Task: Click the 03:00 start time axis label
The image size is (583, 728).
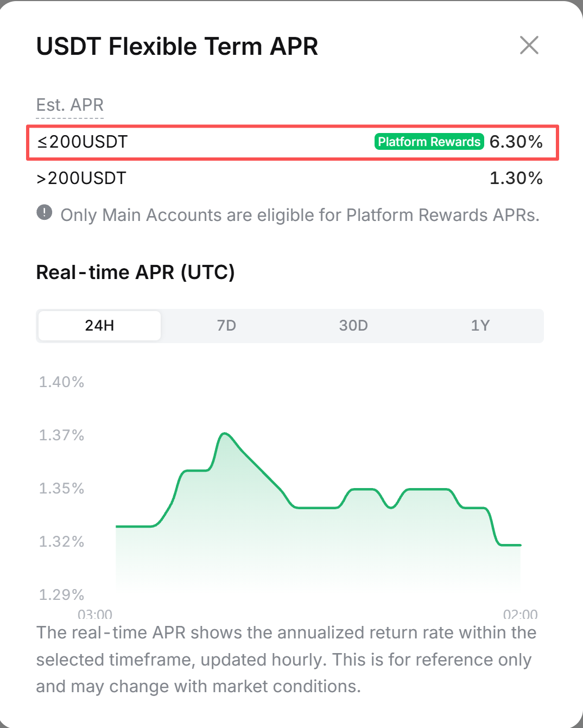Action: (x=95, y=615)
